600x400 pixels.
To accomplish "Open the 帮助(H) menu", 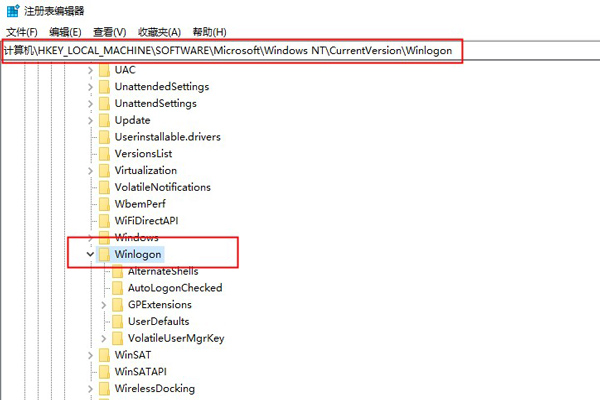I will 209,32.
